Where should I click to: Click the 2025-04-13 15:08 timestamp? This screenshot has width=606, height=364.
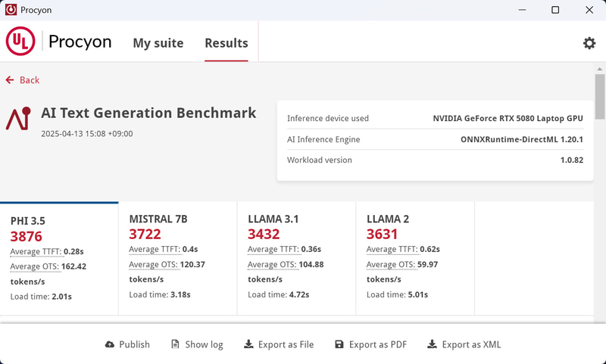[x=87, y=134]
